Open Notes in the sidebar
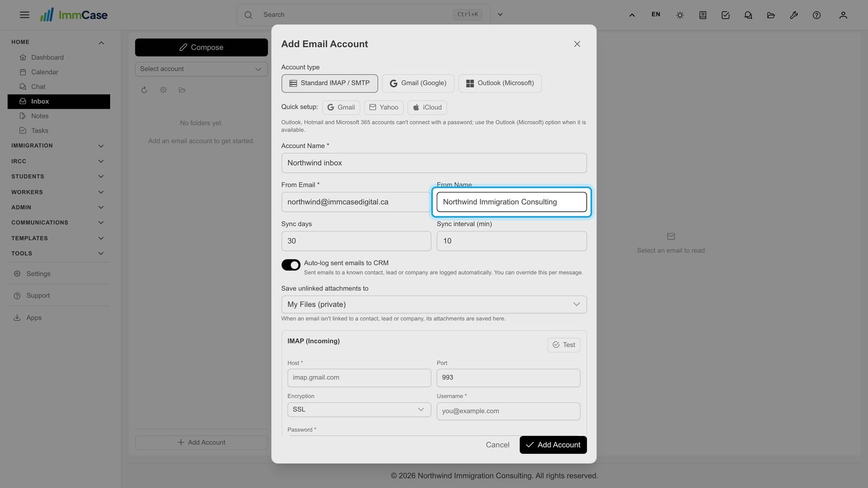The width and height of the screenshot is (868, 488). (40, 116)
